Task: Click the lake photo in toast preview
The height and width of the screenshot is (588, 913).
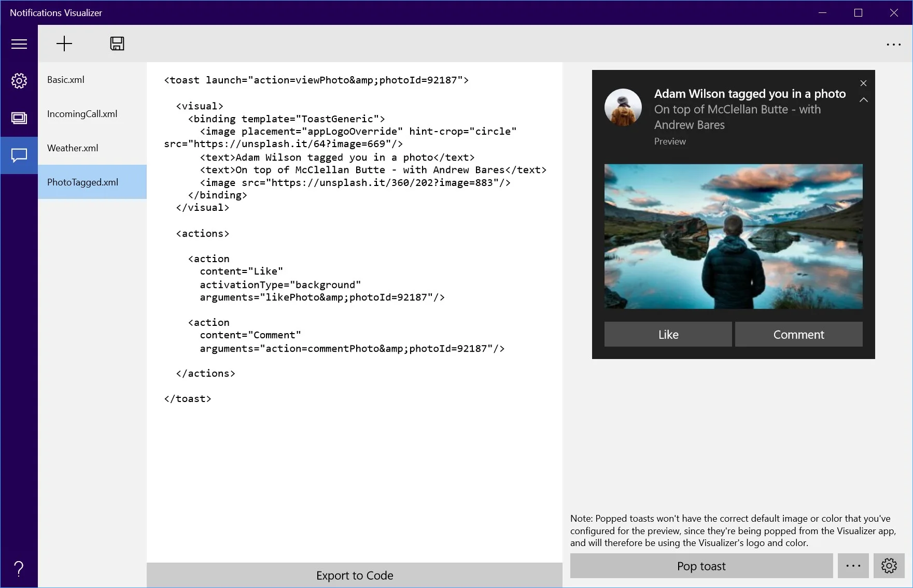Action: pos(734,237)
